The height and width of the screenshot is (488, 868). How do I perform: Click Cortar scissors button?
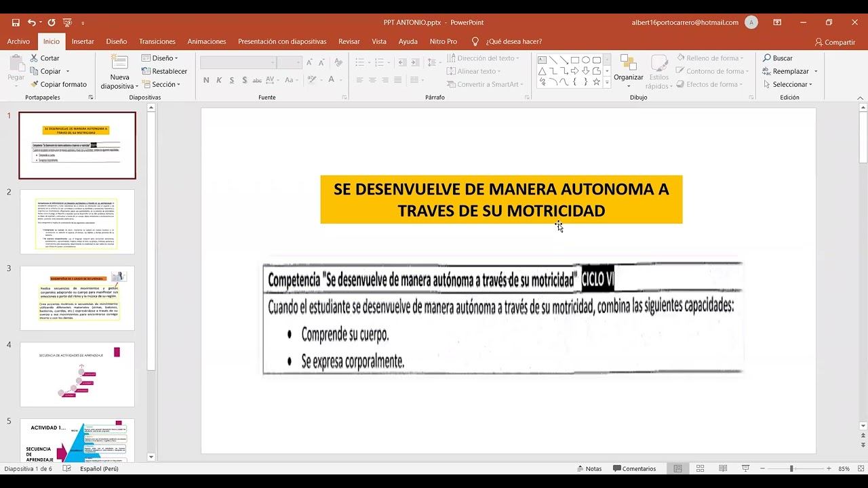45,58
